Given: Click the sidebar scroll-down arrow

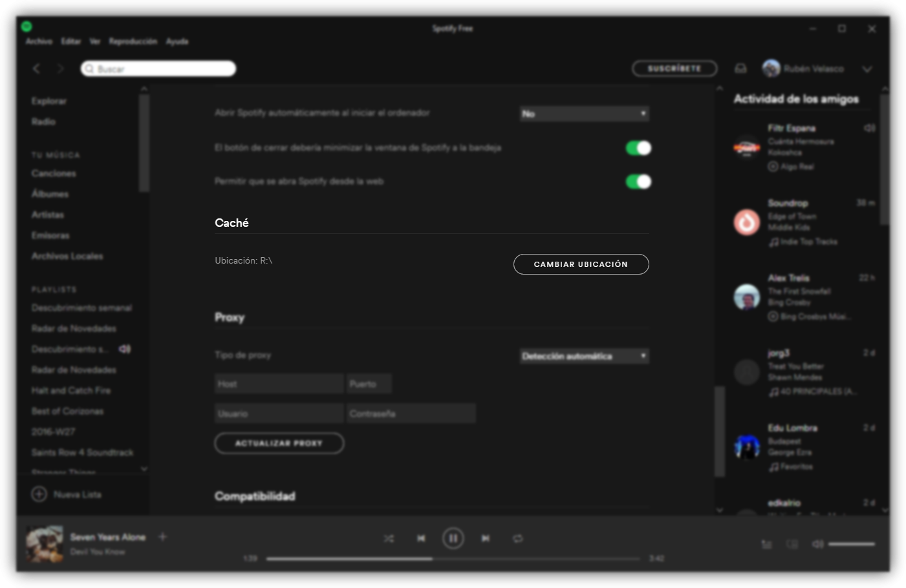Looking at the screenshot, I should [144, 469].
